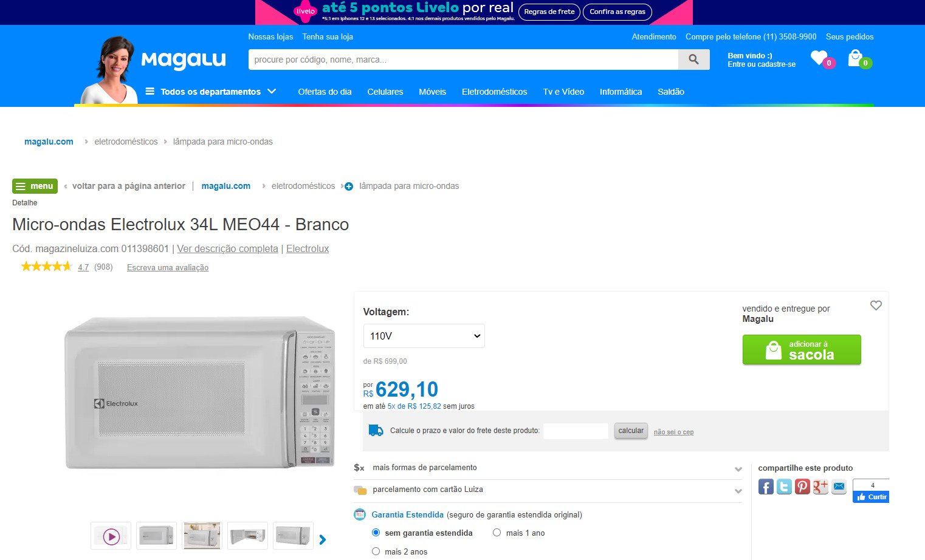The width and height of the screenshot is (925, 560).
Task: Add product to favorites heart
Action: (x=876, y=306)
